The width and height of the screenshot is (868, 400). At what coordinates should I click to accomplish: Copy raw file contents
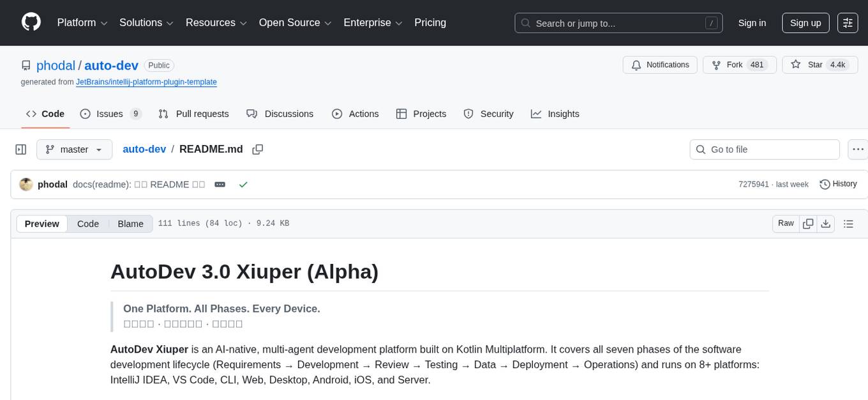click(808, 224)
